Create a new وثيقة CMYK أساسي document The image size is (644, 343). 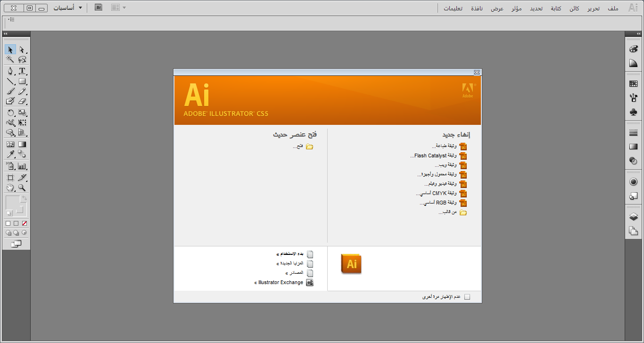(x=442, y=193)
